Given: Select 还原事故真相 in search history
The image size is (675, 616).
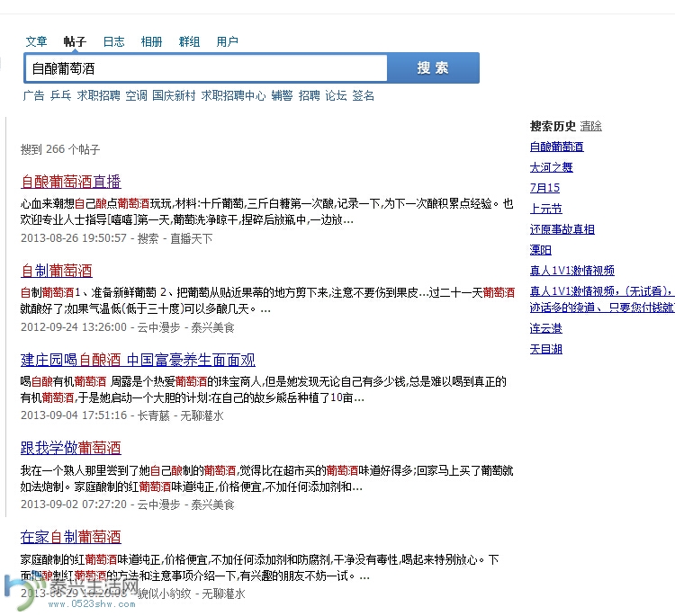Looking at the screenshot, I should pyautogui.click(x=562, y=229).
